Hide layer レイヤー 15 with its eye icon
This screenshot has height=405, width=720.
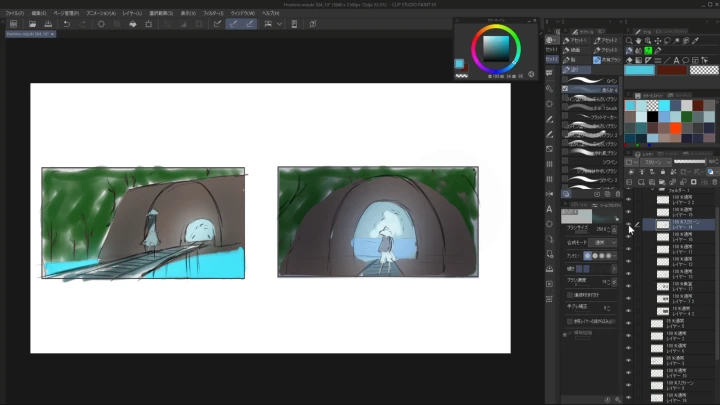click(628, 212)
